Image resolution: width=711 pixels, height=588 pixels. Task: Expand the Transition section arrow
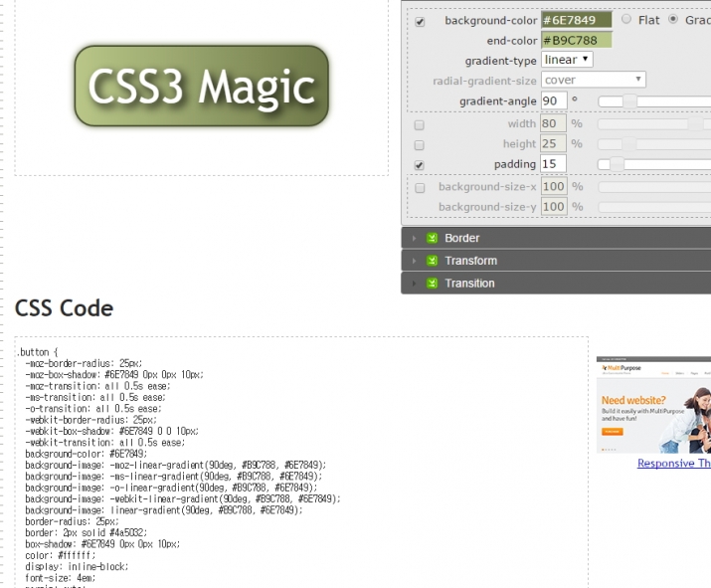[x=414, y=284]
